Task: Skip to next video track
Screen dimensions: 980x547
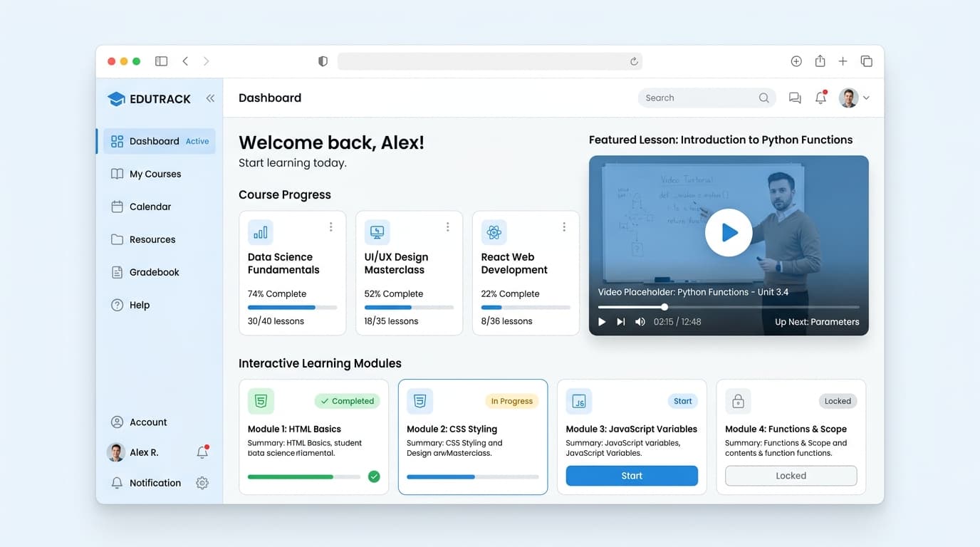Action: click(x=620, y=322)
